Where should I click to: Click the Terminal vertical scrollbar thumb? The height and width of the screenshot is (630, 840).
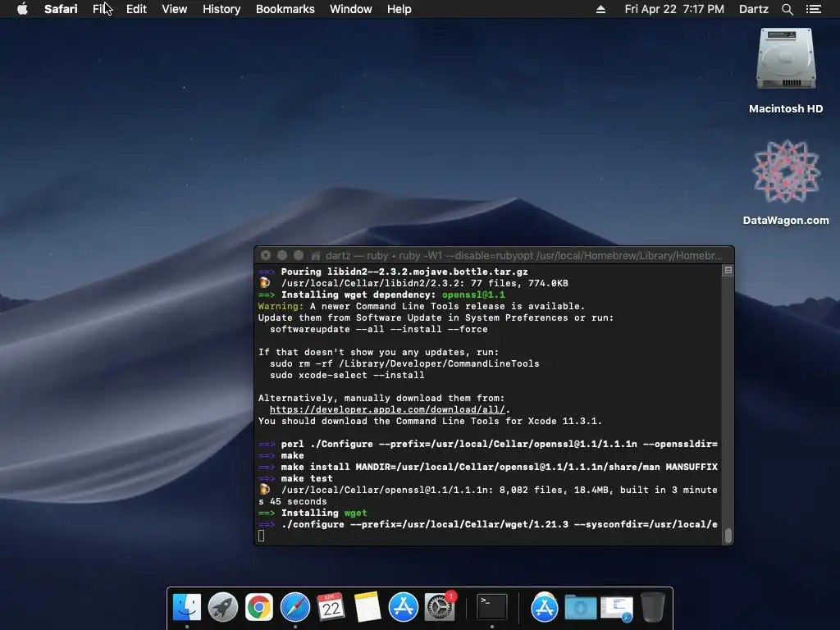728,535
